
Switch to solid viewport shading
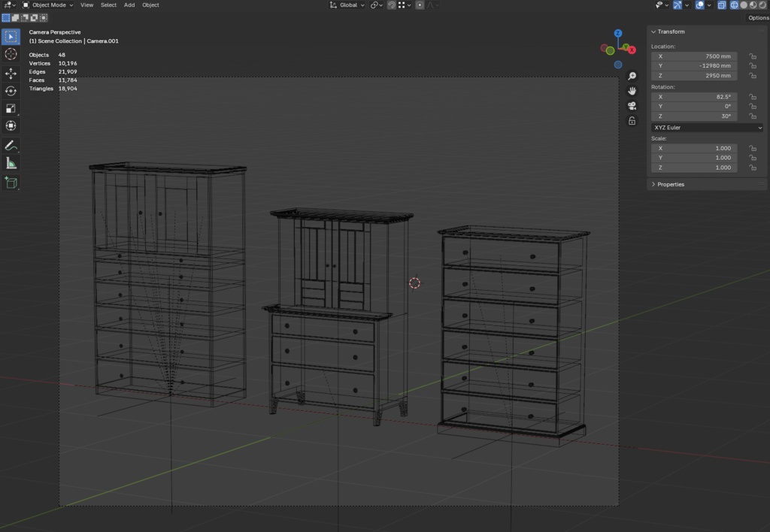[x=744, y=5]
